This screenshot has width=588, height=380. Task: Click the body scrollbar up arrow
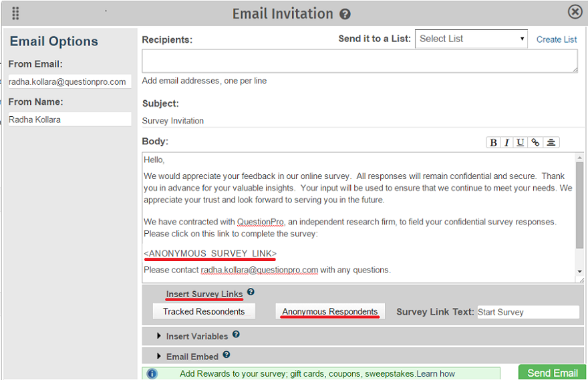(x=579, y=158)
